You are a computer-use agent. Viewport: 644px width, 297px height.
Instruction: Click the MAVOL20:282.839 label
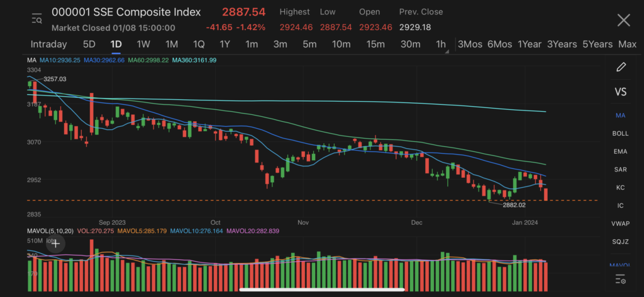pyautogui.click(x=253, y=231)
